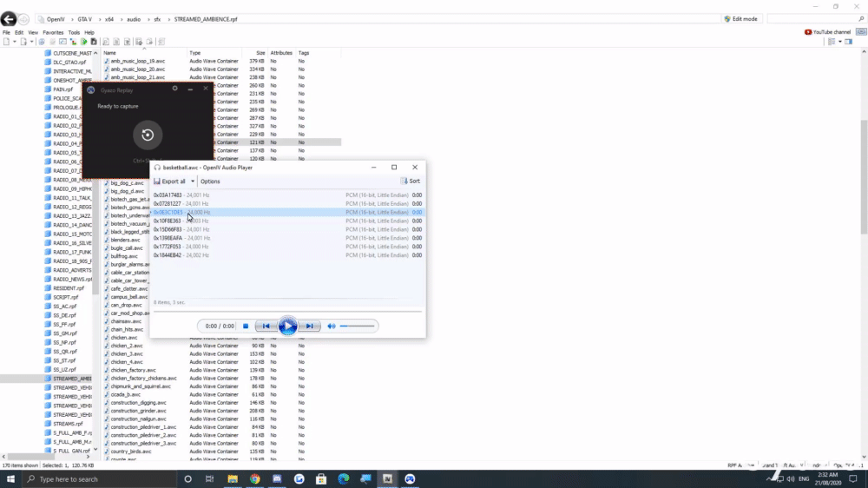Screen dimensions: 868x488
Task: Open the Windows Start menu
Action: pyautogui.click(x=10, y=479)
